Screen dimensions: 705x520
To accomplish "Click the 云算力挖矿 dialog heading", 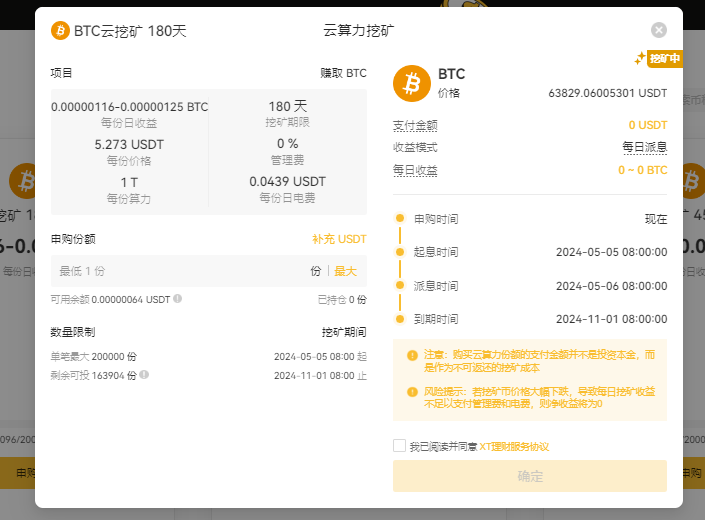I will point(358,30).
